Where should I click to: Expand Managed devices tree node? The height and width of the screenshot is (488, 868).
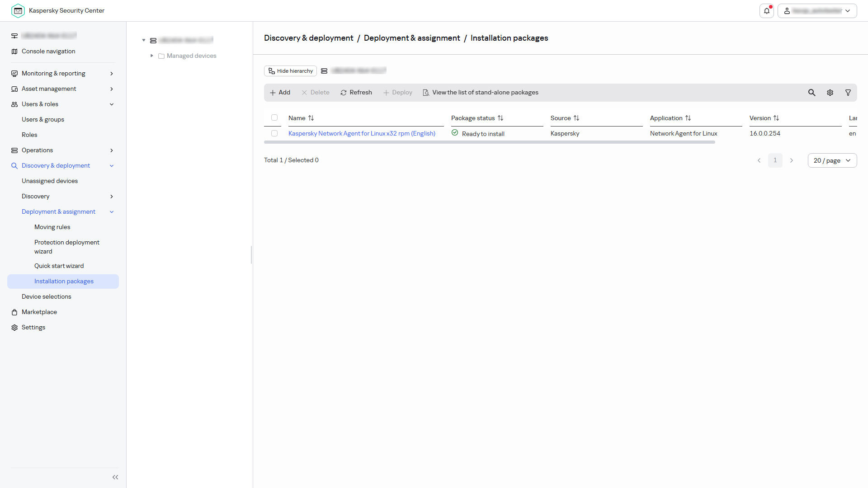[152, 56]
